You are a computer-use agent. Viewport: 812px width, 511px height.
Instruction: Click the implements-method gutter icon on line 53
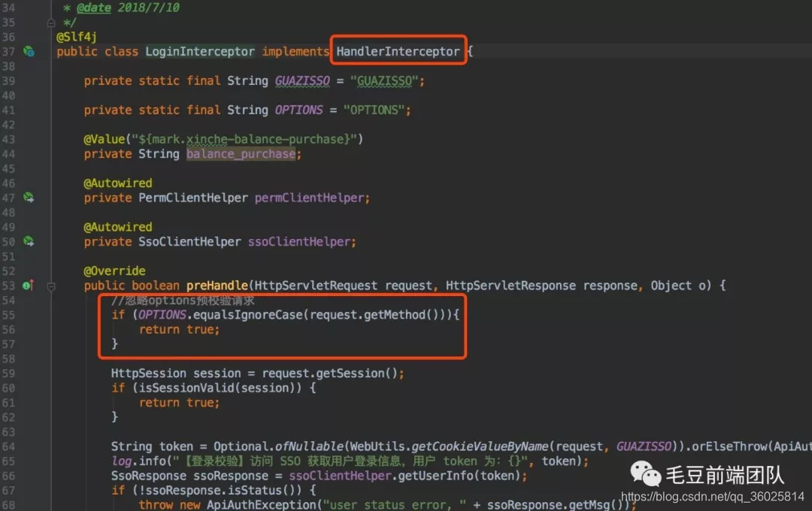28,286
